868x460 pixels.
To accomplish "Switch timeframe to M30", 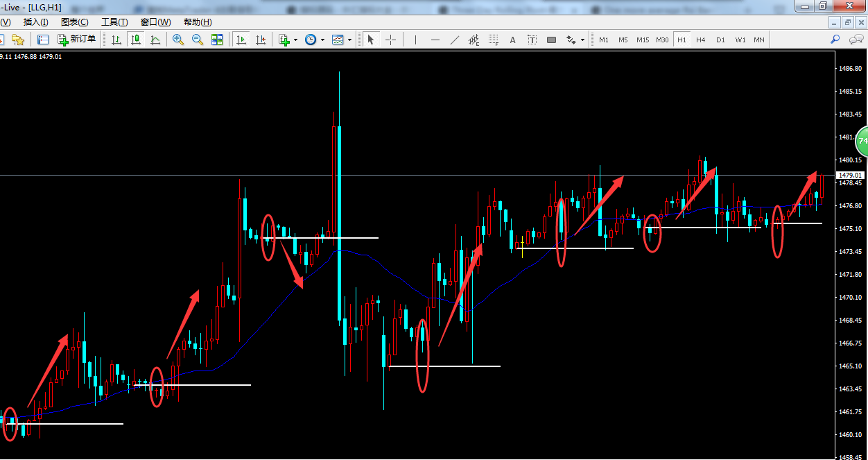I will coord(663,40).
